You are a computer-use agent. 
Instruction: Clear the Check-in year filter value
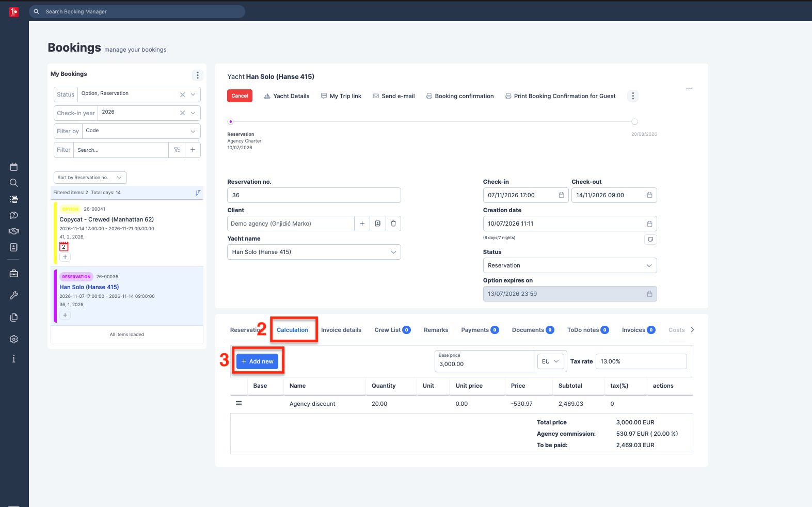coord(182,113)
